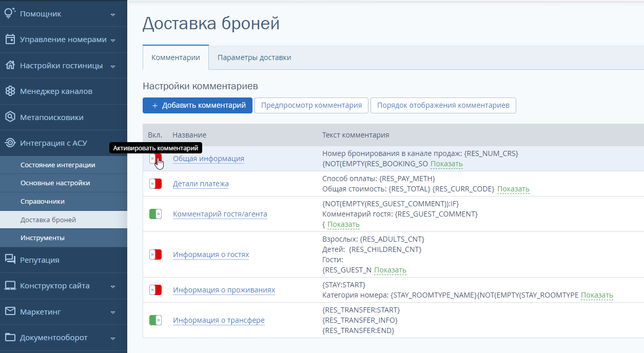Click the folder icon for Документооборот
The height and width of the screenshot is (353, 644).
[x=10, y=338]
